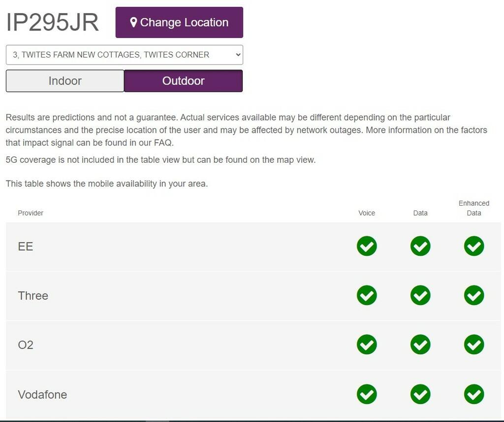This screenshot has width=504, height=422.
Task: Click the Voice column header
Action: 366,213
